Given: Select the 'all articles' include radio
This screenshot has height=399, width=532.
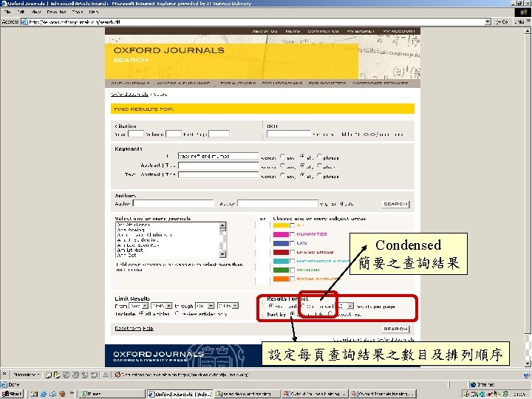Looking at the screenshot, I should 141,313.
